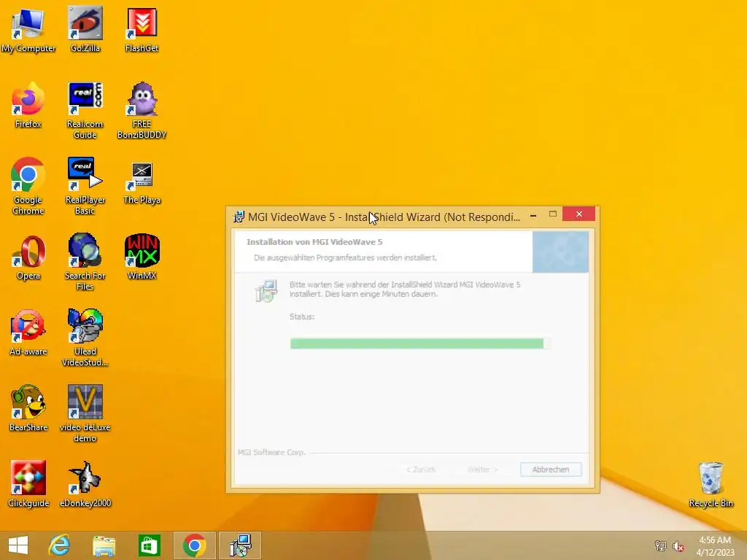Select the RealPlayer Basic icon
This screenshot has width=747, height=560.
[x=85, y=186]
